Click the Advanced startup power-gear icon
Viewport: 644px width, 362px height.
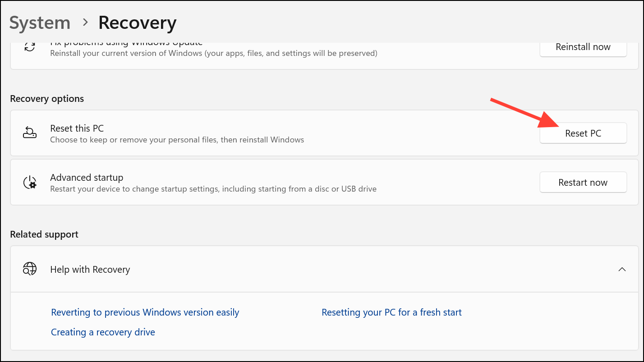pyautogui.click(x=30, y=182)
